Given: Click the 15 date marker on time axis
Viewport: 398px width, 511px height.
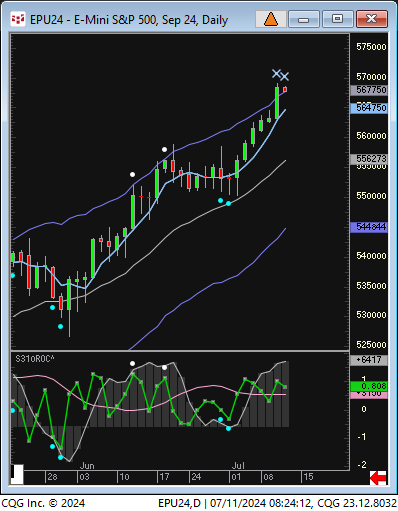Looking at the screenshot, I should click(x=308, y=477).
